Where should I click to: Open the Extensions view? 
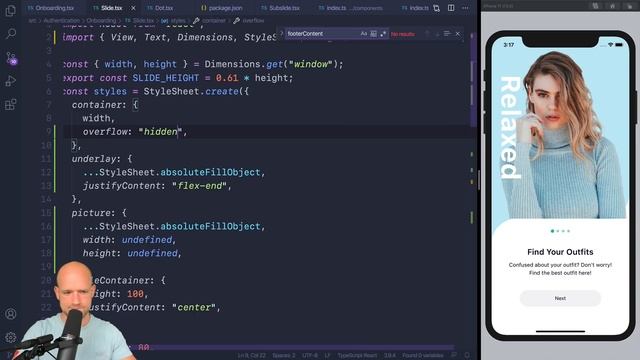(11, 104)
